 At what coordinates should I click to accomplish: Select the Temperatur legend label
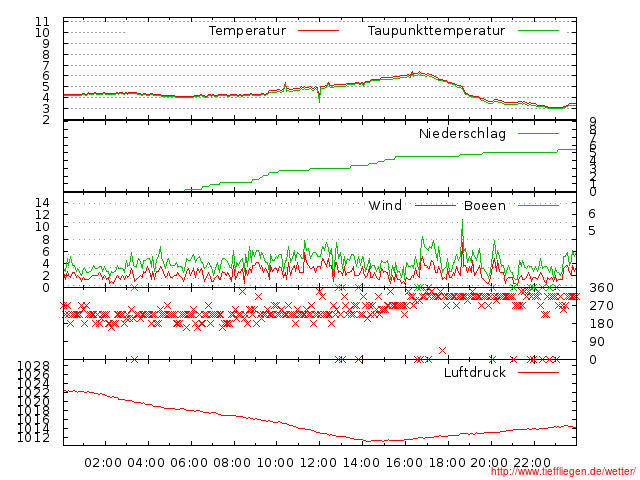(247, 31)
